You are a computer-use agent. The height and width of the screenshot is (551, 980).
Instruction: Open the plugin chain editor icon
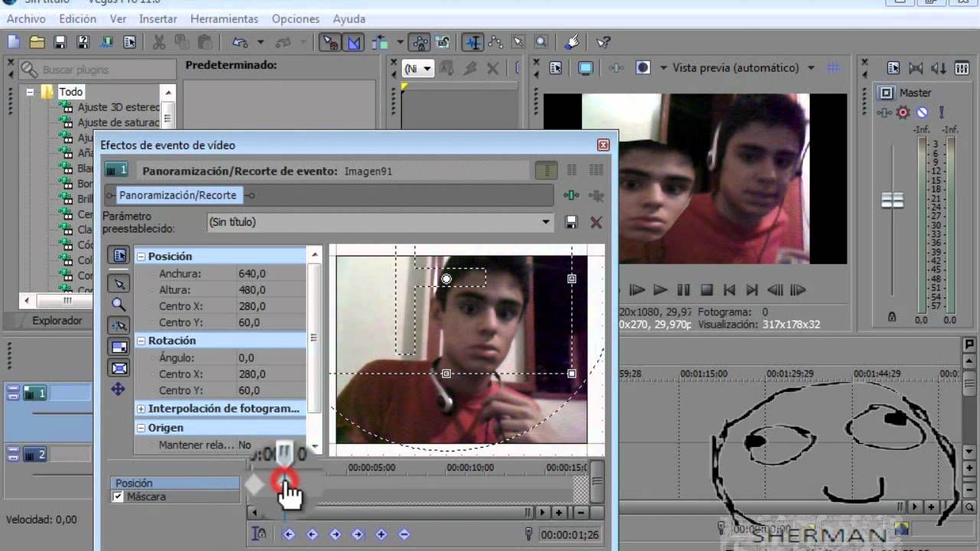pos(571,195)
